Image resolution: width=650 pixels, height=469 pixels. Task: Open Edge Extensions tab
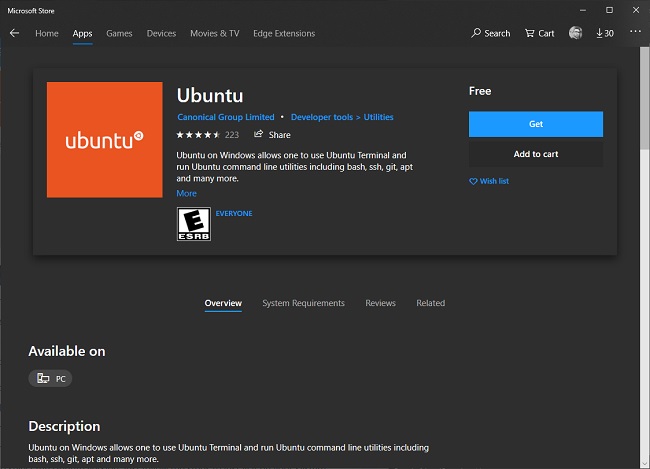coord(284,33)
